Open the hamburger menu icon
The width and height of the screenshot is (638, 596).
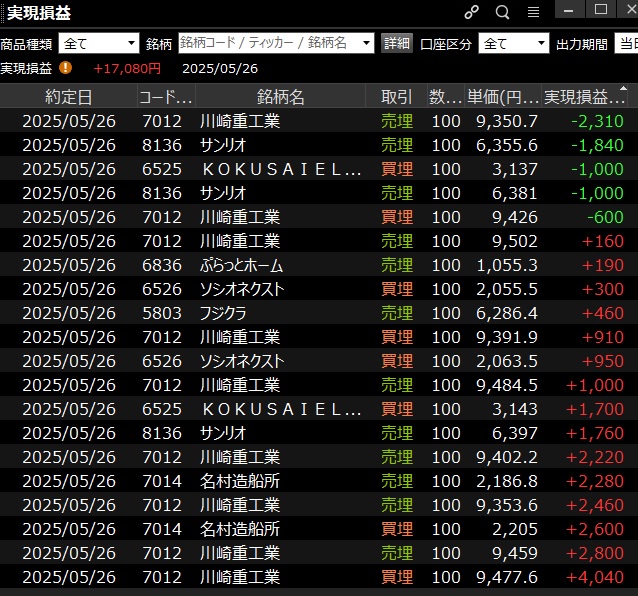(x=533, y=12)
